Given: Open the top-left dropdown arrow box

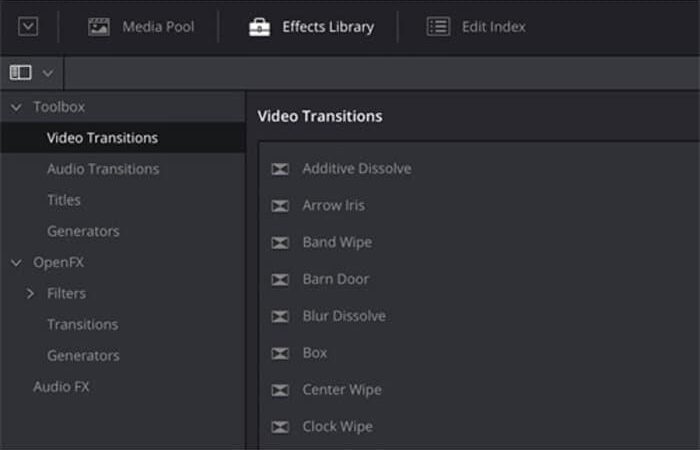Looking at the screenshot, I should click(28, 27).
